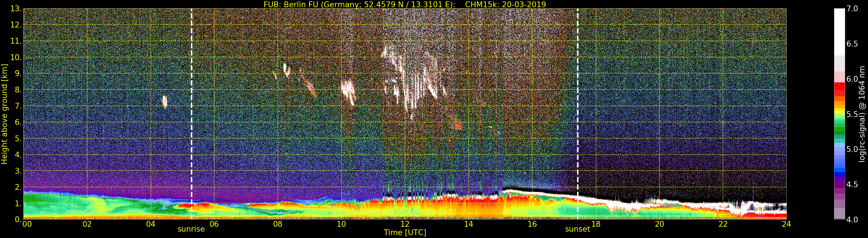The image size is (868, 238).
Task: Click the time-axis tick label "20"
Action: coord(659,224)
